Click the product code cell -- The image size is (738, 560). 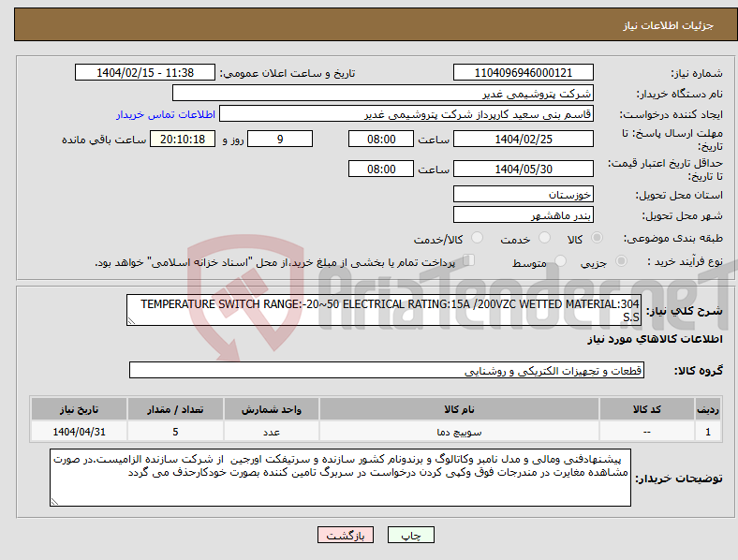tap(647, 432)
